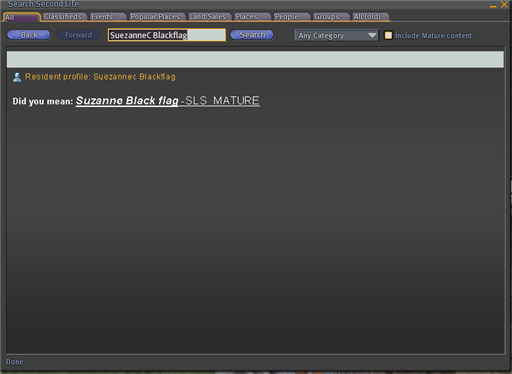Minimize the Search Second Life window
This screenshot has width=512, height=374.
[493, 5]
